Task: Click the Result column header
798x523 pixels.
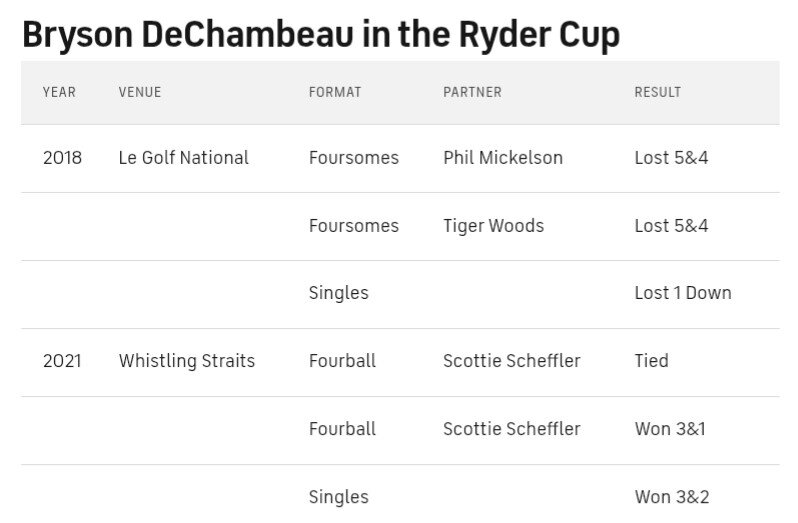Action: pos(658,92)
